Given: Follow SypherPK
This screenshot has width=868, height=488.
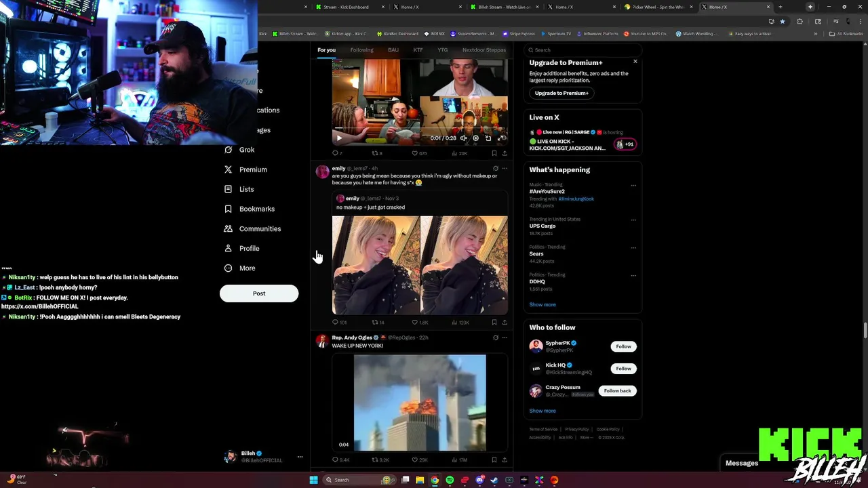Looking at the screenshot, I should tap(623, 346).
